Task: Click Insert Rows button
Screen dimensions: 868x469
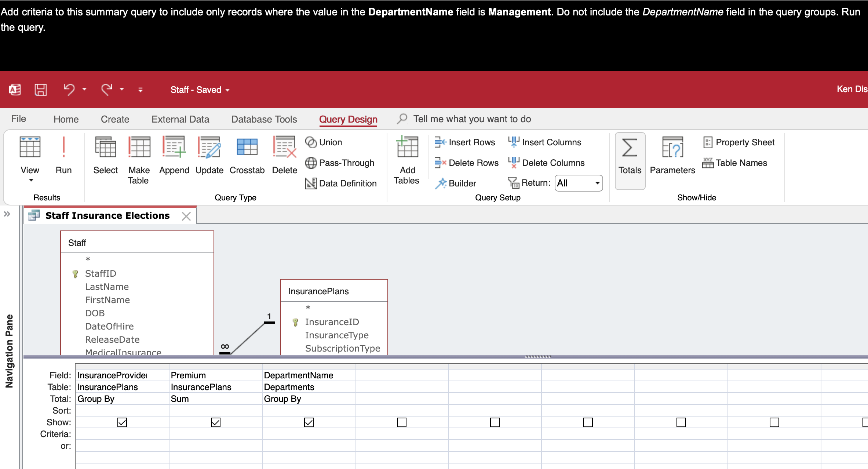Action: pyautogui.click(x=465, y=142)
